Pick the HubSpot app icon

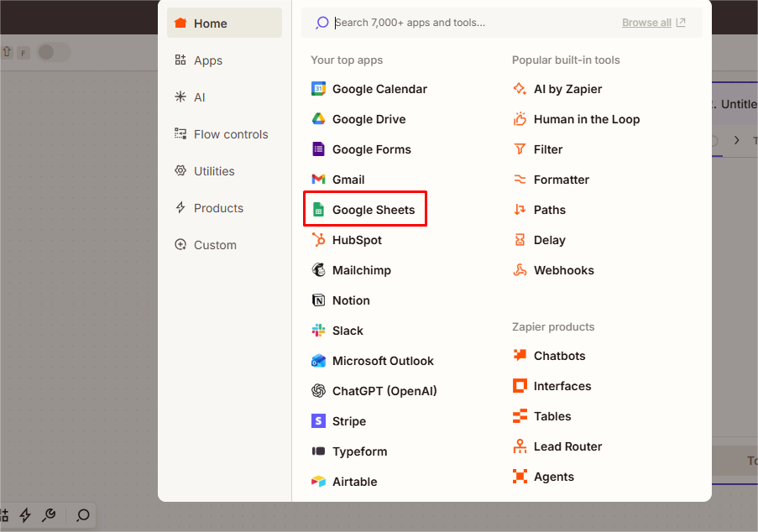coord(318,240)
